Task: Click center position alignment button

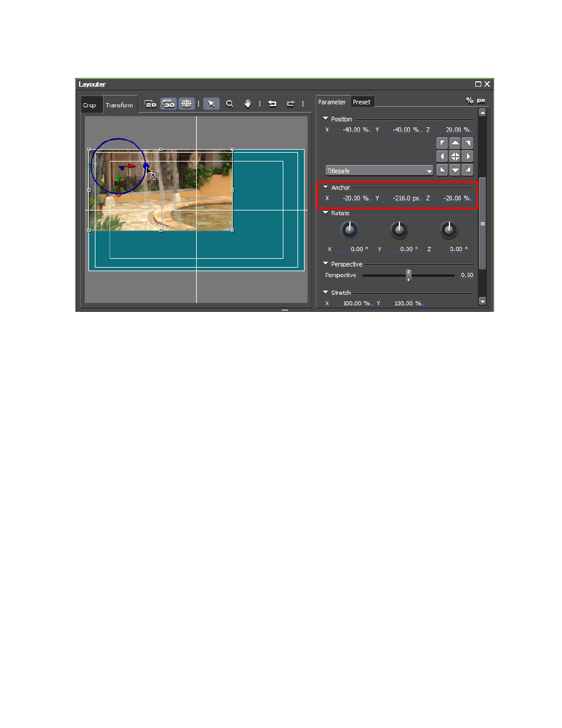Action: (x=455, y=156)
